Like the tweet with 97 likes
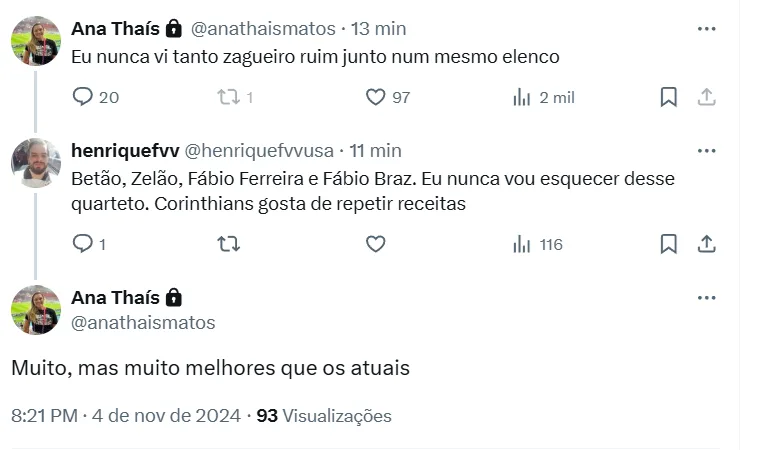 [x=375, y=97]
